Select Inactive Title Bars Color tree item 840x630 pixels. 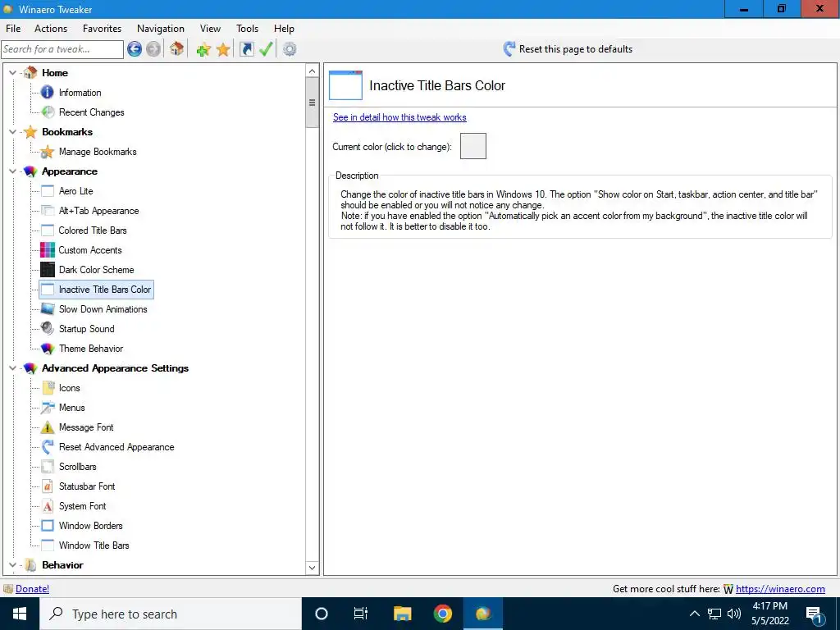[105, 290]
